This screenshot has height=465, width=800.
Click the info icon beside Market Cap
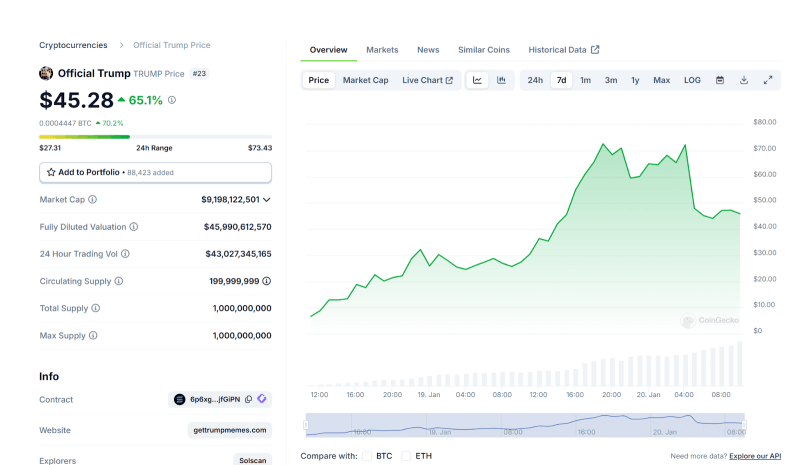coord(94,199)
